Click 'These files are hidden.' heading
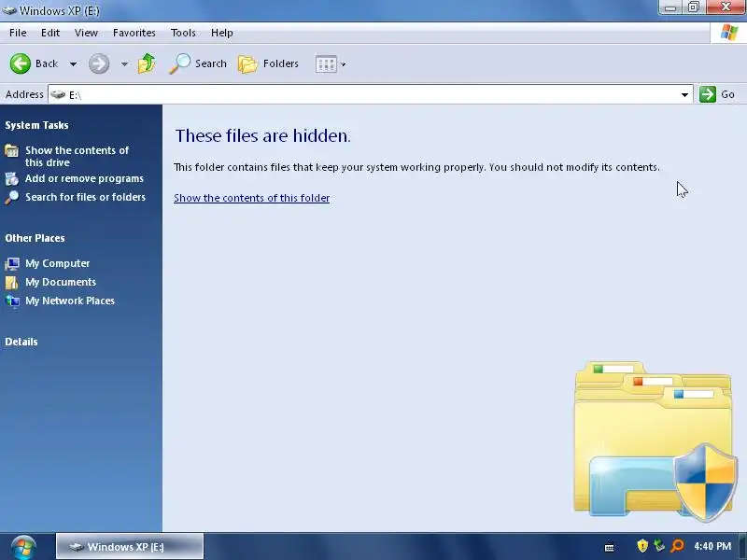This screenshot has height=560, width=747. coord(262,135)
